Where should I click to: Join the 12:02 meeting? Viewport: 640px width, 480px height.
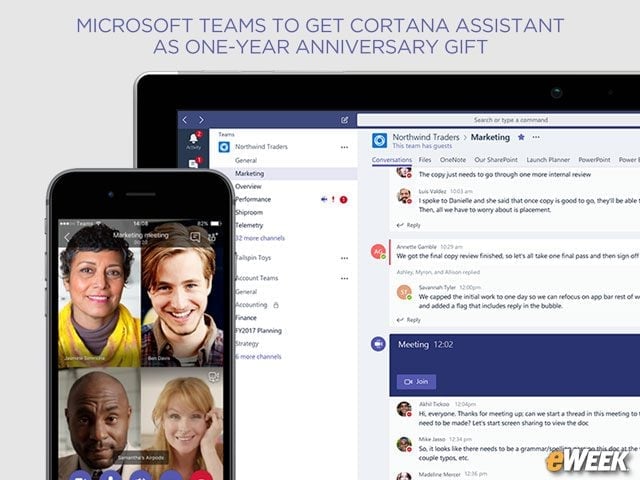[416, 382]
